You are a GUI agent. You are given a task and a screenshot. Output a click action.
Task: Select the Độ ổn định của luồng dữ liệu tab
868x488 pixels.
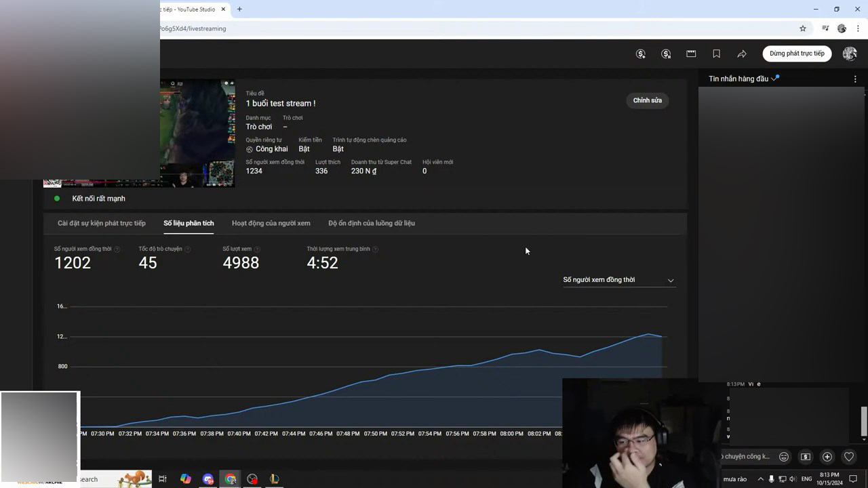[x=372, y=223]
